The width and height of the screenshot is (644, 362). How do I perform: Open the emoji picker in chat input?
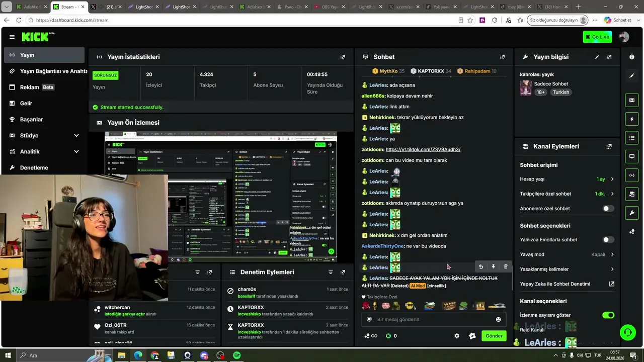click(499, 319)
